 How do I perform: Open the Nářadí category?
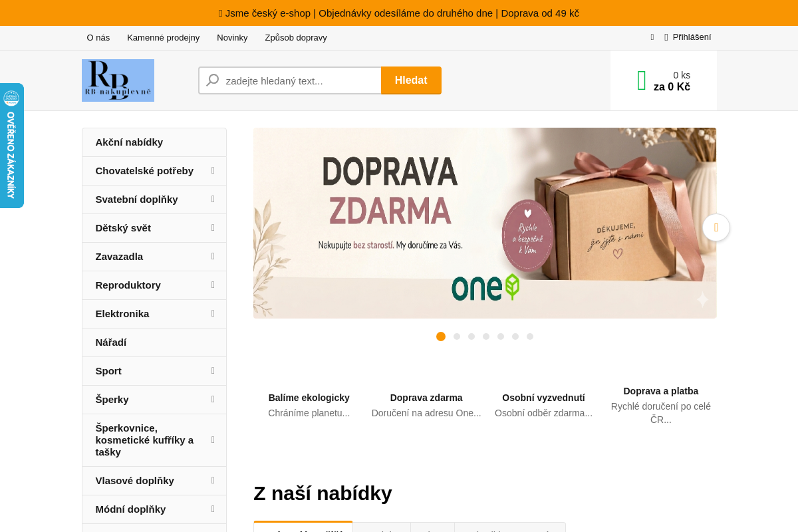pyautogui.click(x=154, y=342)
